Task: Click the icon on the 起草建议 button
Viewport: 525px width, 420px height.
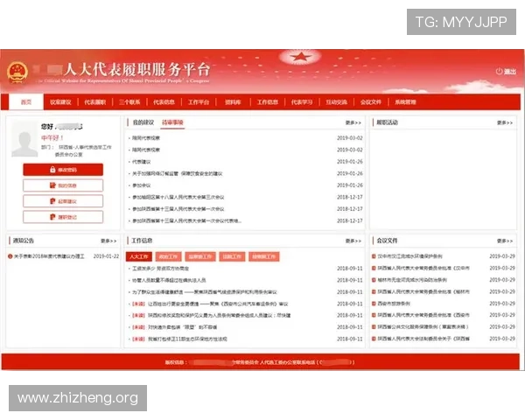Action: coord(52,201)
